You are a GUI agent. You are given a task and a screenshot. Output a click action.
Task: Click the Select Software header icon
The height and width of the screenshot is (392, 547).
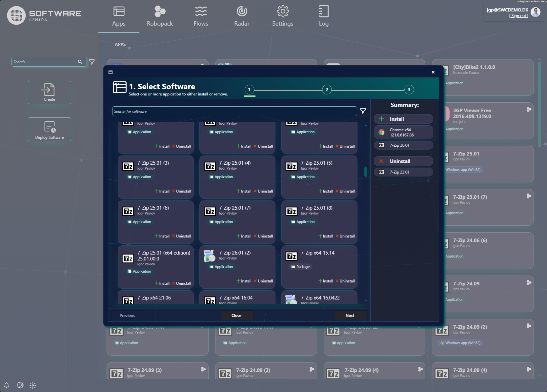(x=119, y=87)
